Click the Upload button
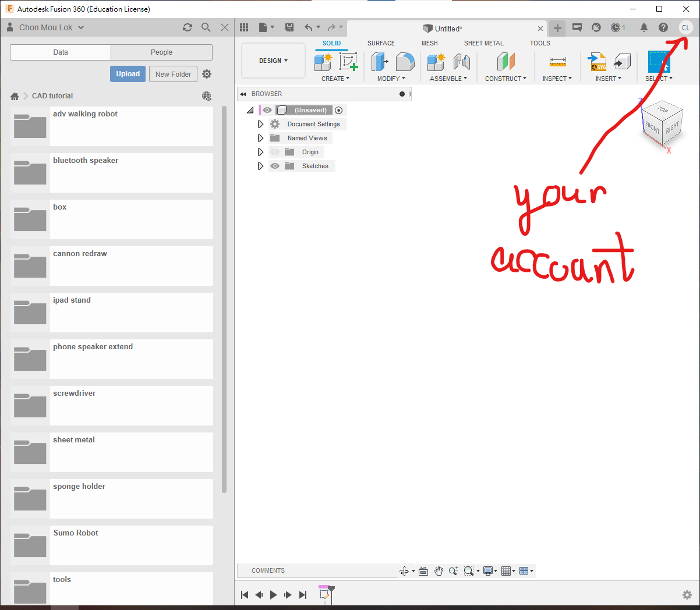This screenshot has width=700, height=610. (x=128, y=74)
